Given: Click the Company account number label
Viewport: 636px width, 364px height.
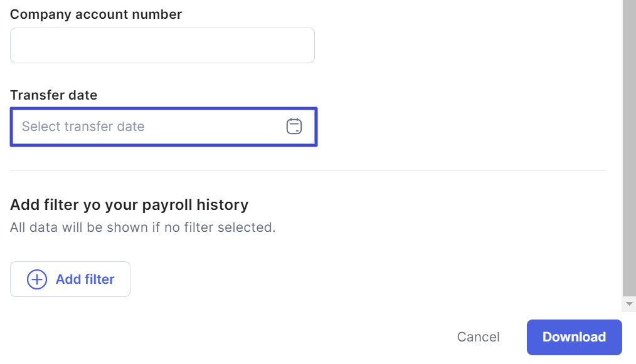Looking at the screenshot, I should click(x=96, y=14).
